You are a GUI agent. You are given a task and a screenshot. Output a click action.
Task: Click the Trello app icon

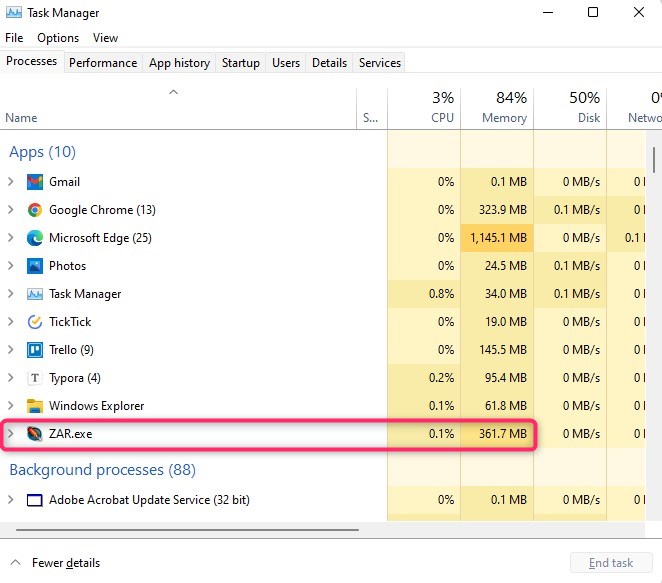click(x=35, y=350)
